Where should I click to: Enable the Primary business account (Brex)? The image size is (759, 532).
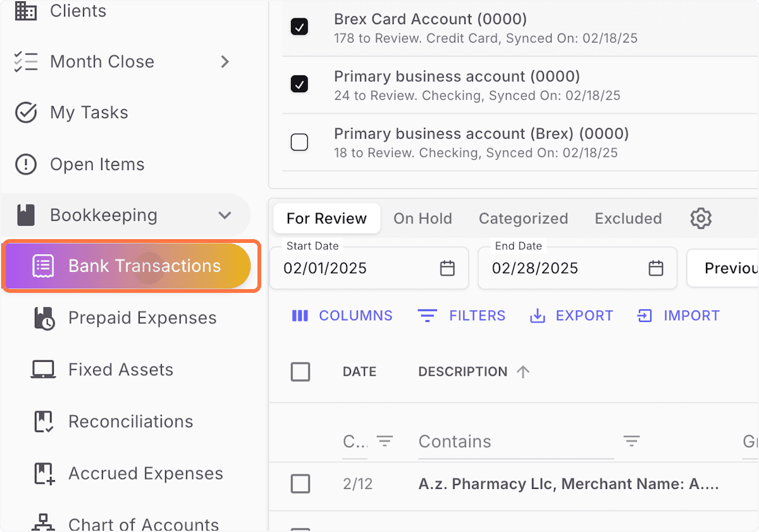pyautogui.click(x=299, y=142)
